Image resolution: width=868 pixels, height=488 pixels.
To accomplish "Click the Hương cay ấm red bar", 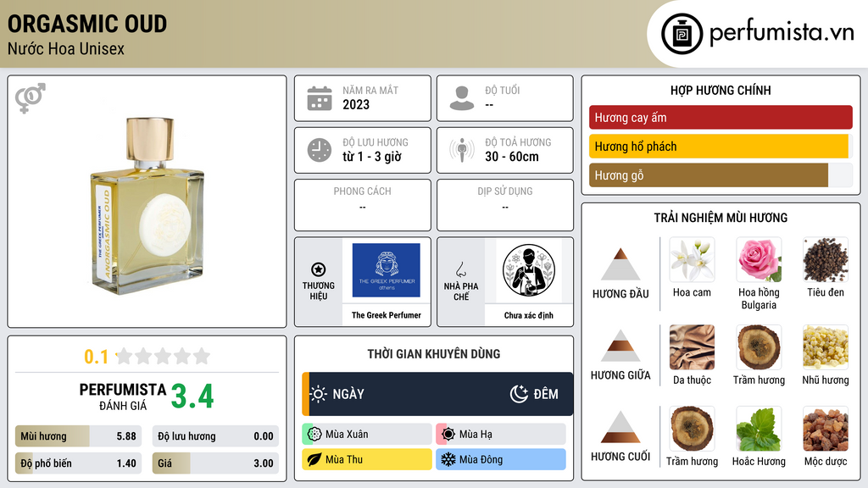I will pyautogui.click(x=721, y=117).
